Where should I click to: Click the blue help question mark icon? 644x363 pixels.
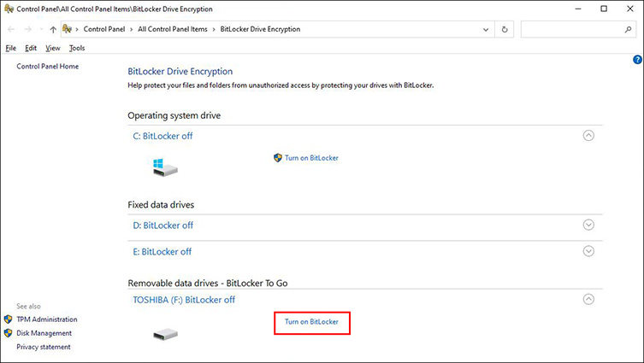637,60
